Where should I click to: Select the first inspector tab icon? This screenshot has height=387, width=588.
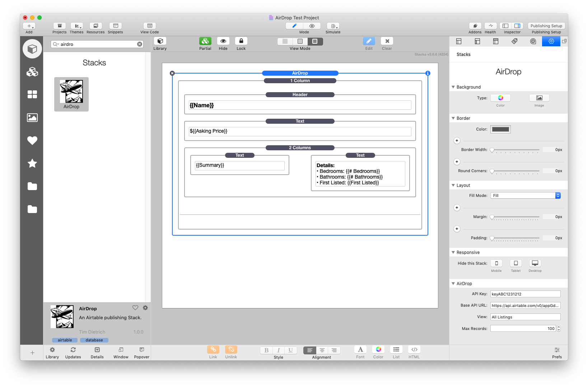pyautogui.click(x=459, y=41)
